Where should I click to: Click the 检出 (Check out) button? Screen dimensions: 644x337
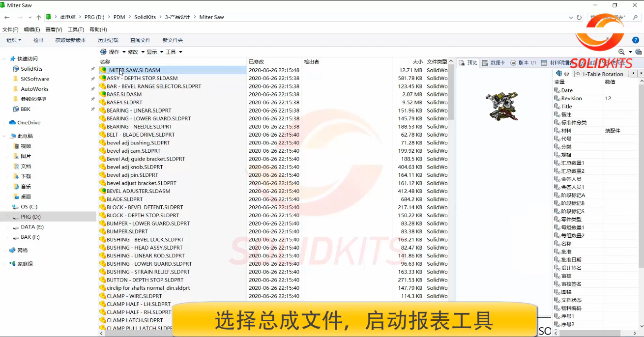tap(38, 40)
